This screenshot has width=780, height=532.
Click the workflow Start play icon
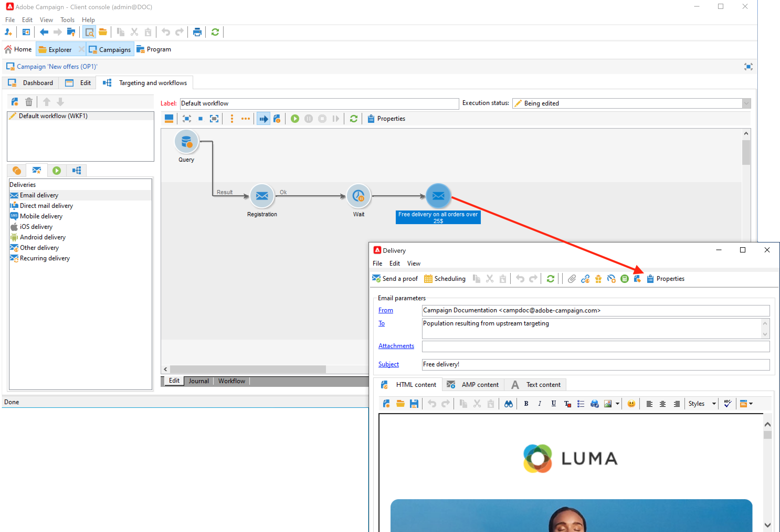pyautogui.click(x=295, y=119)
